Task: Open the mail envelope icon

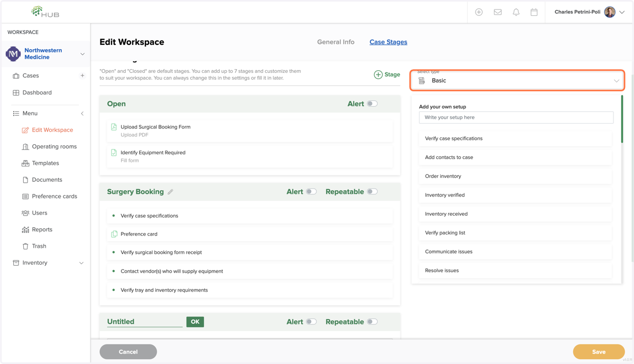Action: pos(498,12)
